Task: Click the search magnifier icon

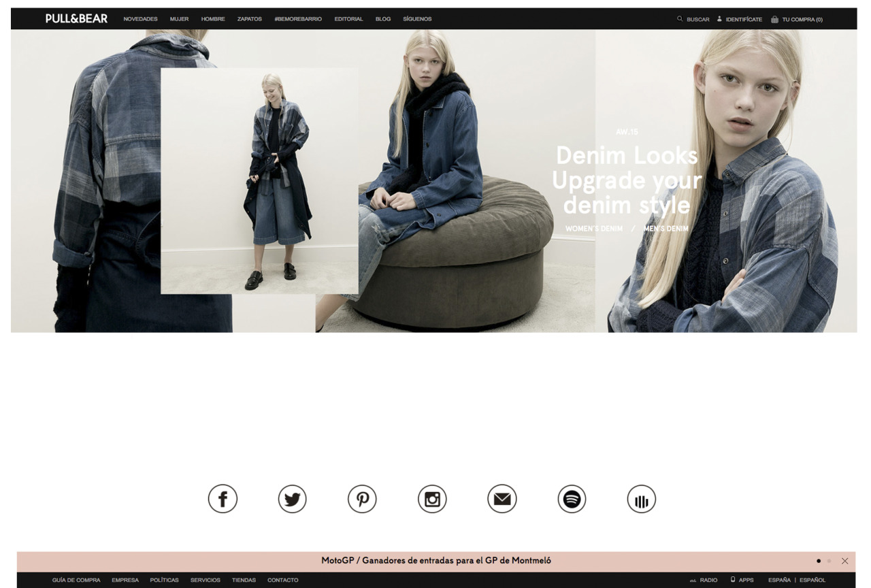Action: (x=680, y=19)
